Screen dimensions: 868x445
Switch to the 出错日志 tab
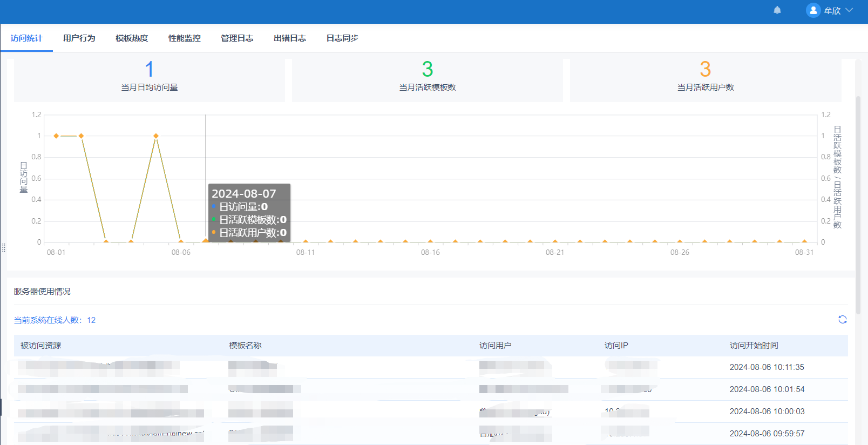click(x=290, y=38)
